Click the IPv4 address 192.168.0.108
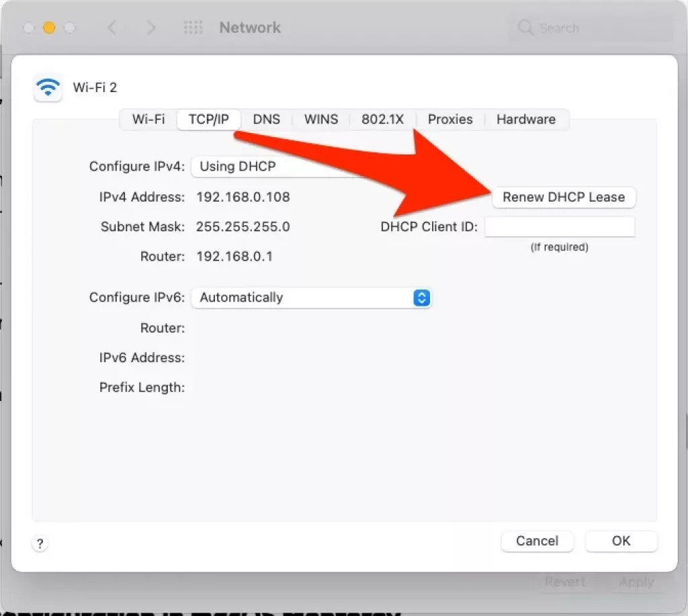 (243, 197)
